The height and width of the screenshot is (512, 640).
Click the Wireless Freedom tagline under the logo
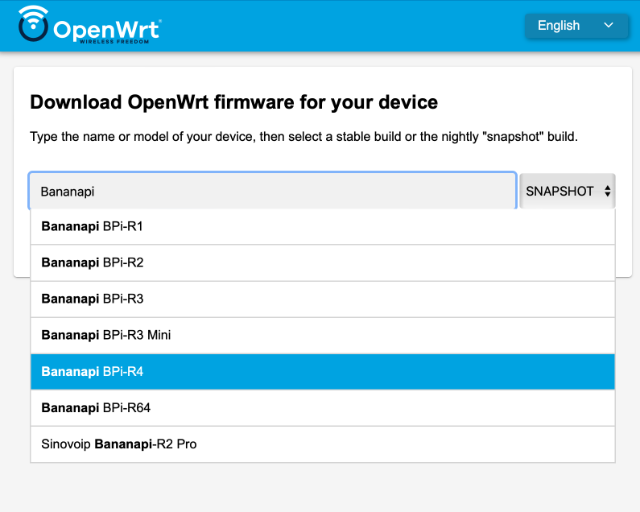pyautogui.click(x=121, y=43)
